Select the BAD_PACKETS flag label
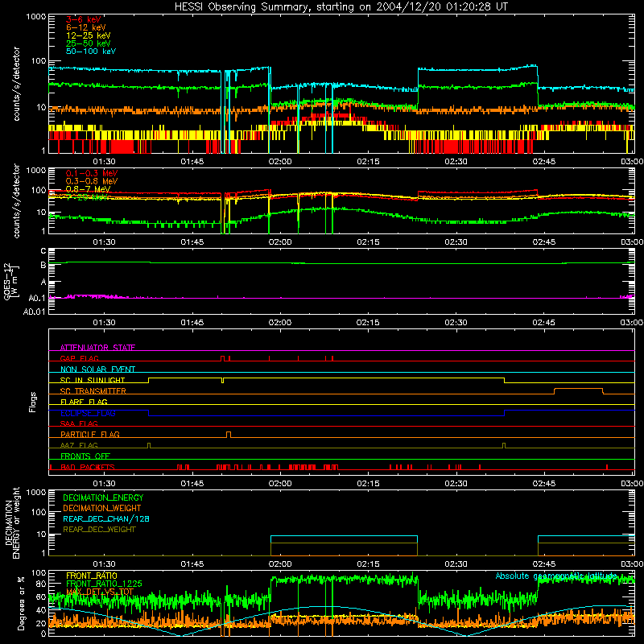The height and width of the screenshot is (644, 644). [x=88, y=467]
